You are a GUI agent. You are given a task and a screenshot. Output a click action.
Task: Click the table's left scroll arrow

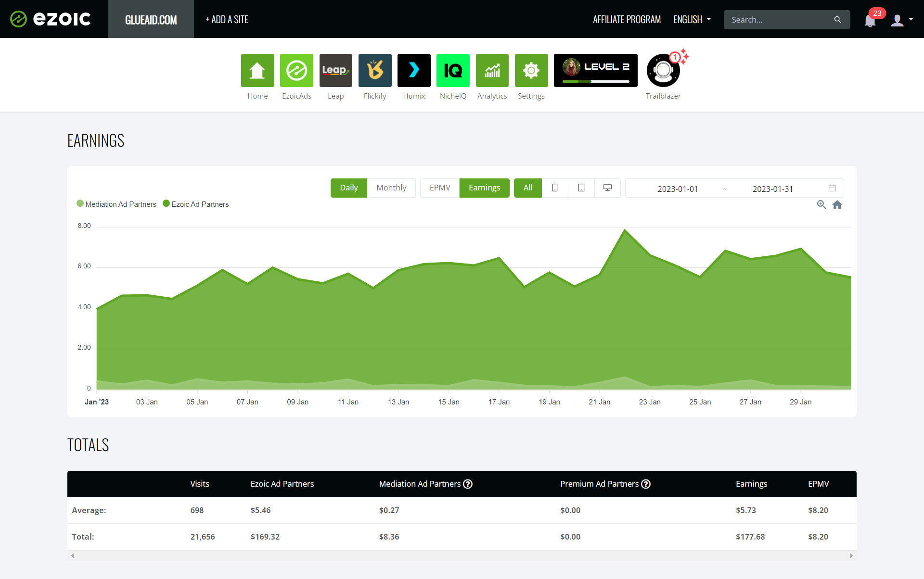click(x=73, y=555)
